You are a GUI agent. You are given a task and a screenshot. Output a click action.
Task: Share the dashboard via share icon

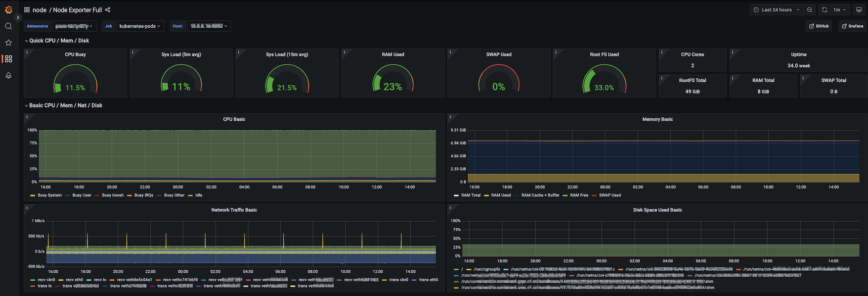click(108, 10)
